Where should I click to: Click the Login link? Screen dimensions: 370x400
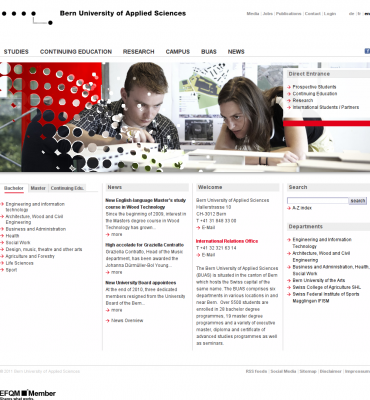coord(330,14)
